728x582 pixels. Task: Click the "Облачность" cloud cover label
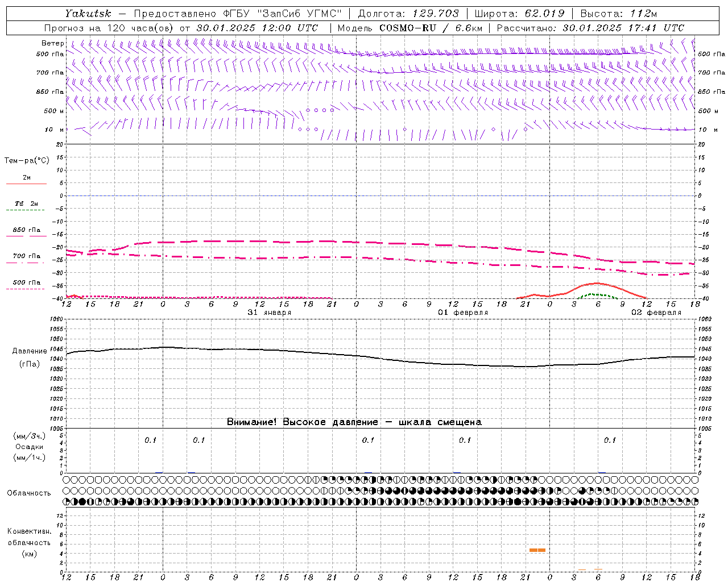(28, 493)
